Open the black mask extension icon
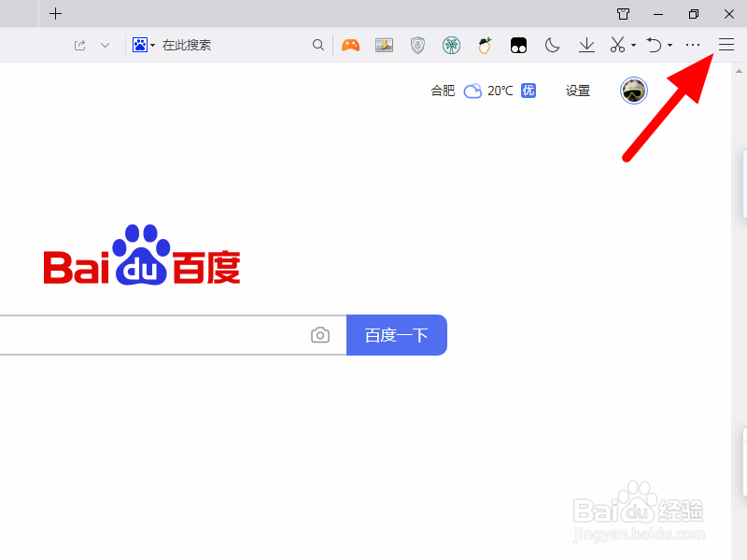 point(518,45)
